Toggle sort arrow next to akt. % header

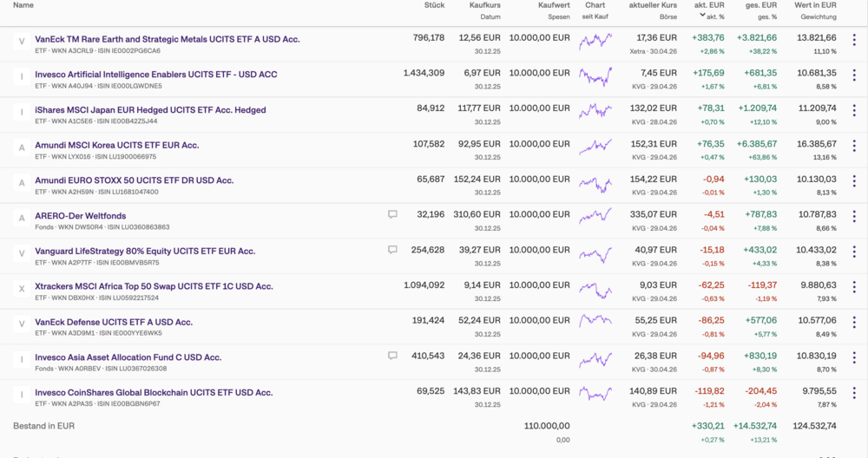[702, 15]
